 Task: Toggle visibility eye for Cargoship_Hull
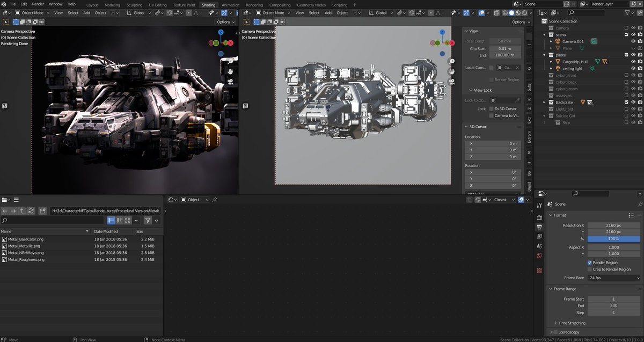pyautogui.click(x=633, y=62)
